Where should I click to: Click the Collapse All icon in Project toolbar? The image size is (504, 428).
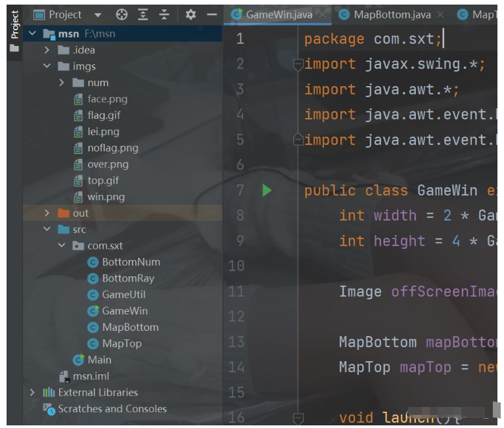click(164, 14)
